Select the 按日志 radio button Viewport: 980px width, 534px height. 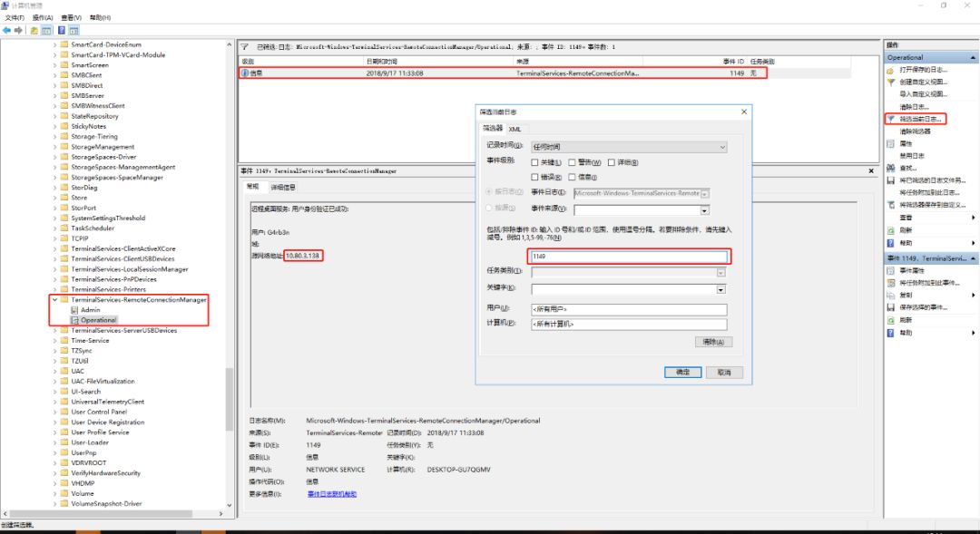pos(489,191)
